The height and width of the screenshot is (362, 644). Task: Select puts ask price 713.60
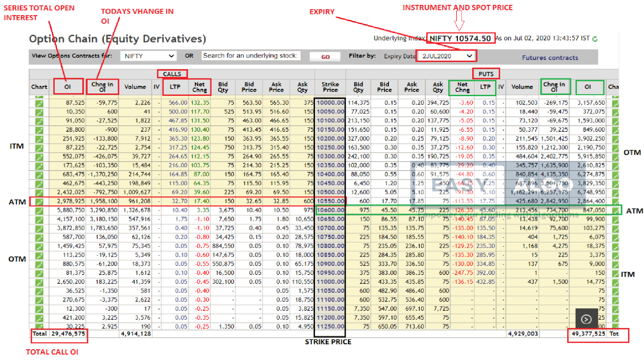[x=415, y=326]
